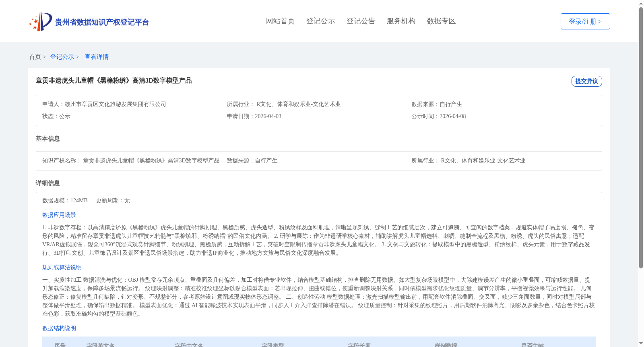Click the 状态：公示 field
This screenshot has height=347, width=644.
click(56, 116)
